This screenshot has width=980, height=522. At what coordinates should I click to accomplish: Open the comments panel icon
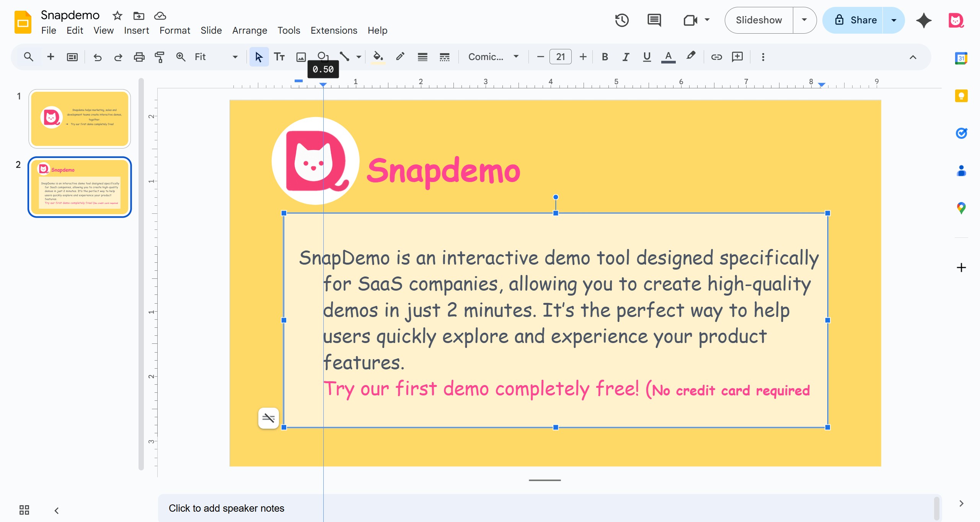coord(654,20)
